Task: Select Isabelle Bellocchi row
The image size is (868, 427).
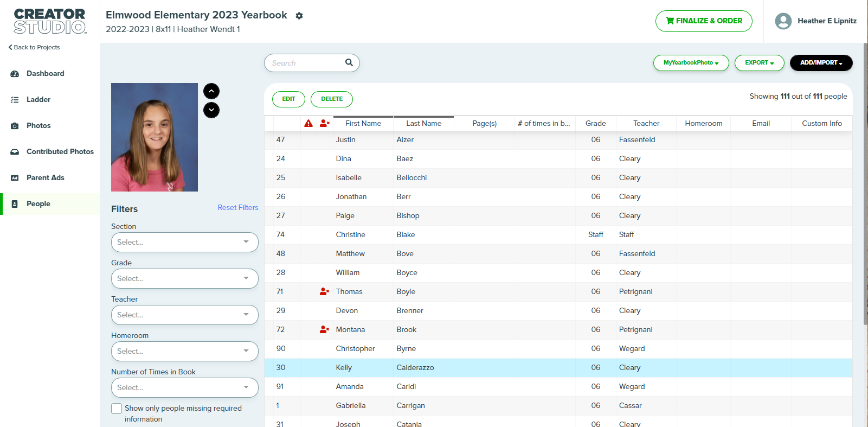Action: (x=558, y=178)
